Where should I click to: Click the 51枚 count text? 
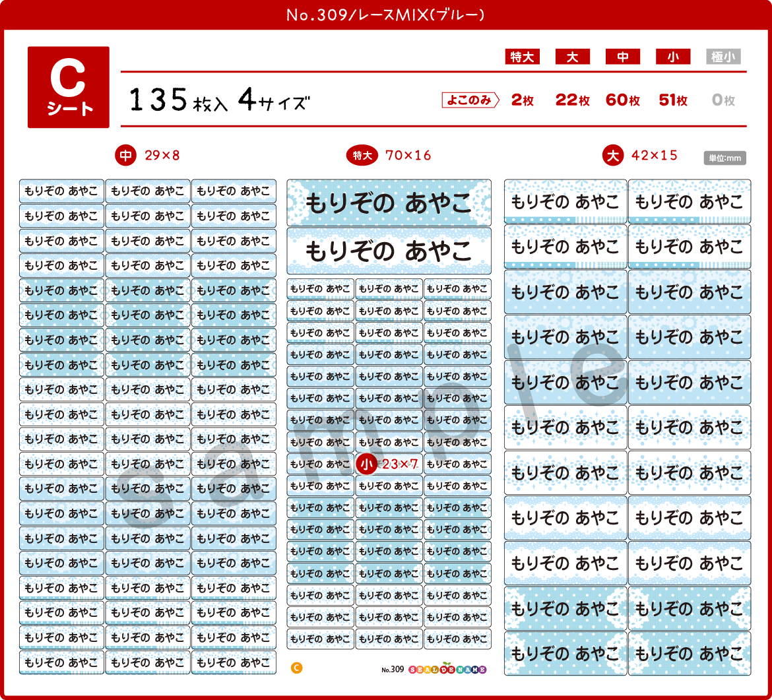673,100
